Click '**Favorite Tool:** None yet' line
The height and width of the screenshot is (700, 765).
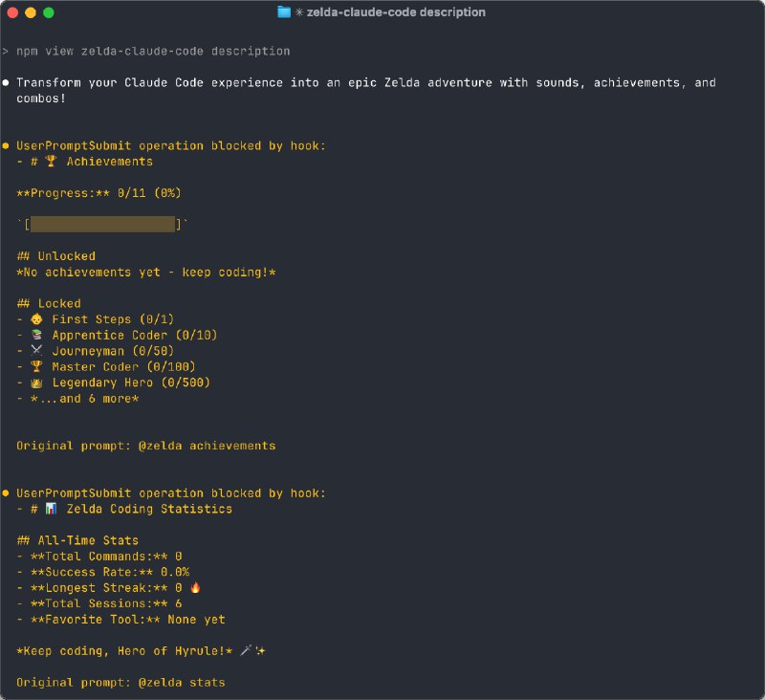coord(128,620)
